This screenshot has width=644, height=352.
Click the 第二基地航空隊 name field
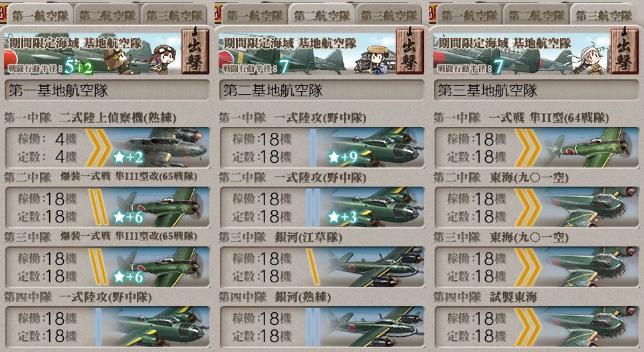coord(322,90)
